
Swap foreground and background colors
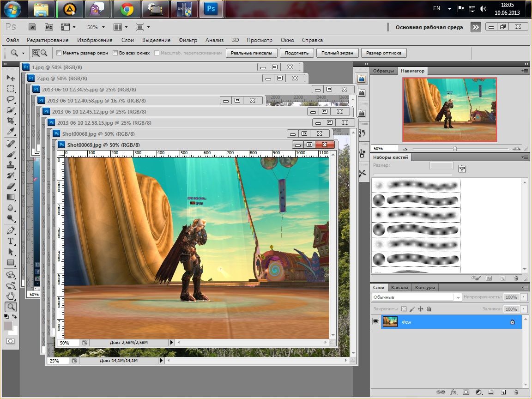pyautogui.click(x=15, y=316)
